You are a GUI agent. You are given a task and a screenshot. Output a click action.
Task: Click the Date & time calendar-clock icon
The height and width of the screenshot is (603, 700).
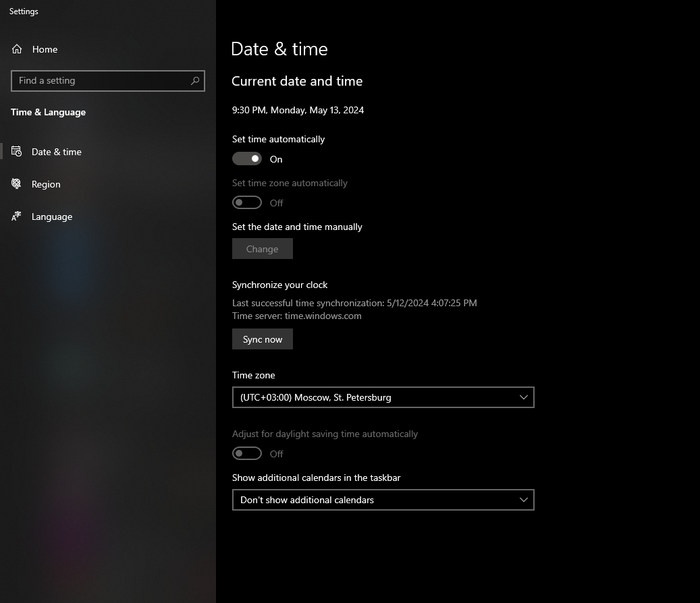[17, 152]
